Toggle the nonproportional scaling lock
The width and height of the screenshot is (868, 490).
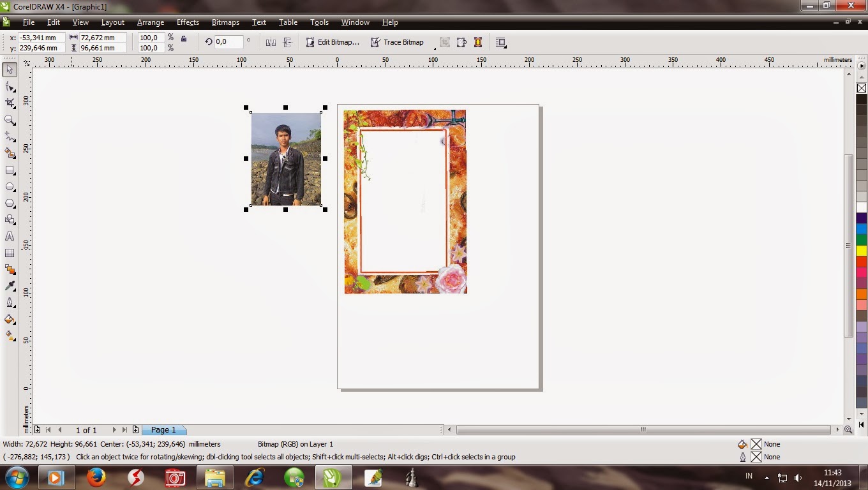click(184, 39)
